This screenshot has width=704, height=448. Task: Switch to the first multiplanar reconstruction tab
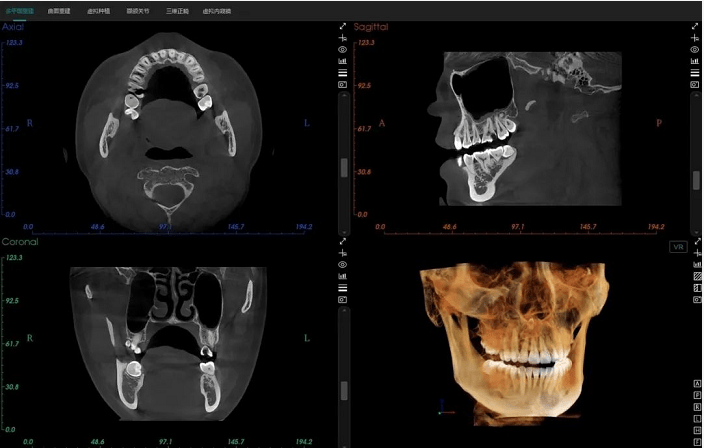pyautogui.click(x=21, y=10)
